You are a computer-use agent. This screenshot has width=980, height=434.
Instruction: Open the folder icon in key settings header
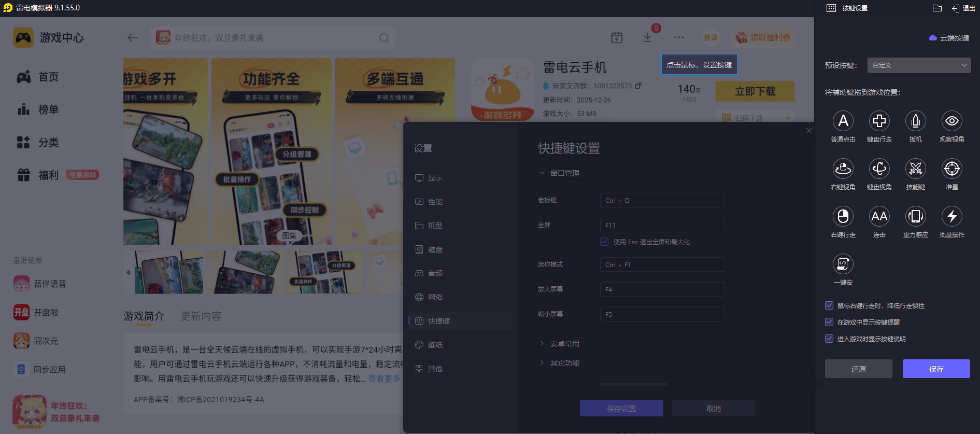[937, 8]
